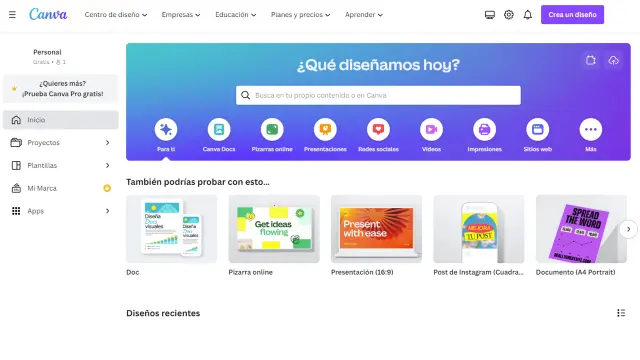Screen dimensions: 640x360
Task: Click the upload cloud icon in banner
Action: pos(613,60)
